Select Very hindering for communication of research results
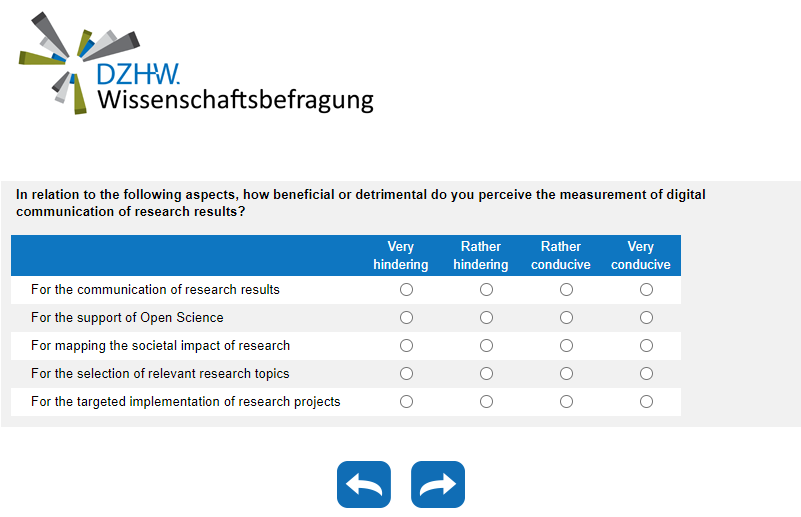The height and width of the screenshot is (517, 801). coord(406,290)
